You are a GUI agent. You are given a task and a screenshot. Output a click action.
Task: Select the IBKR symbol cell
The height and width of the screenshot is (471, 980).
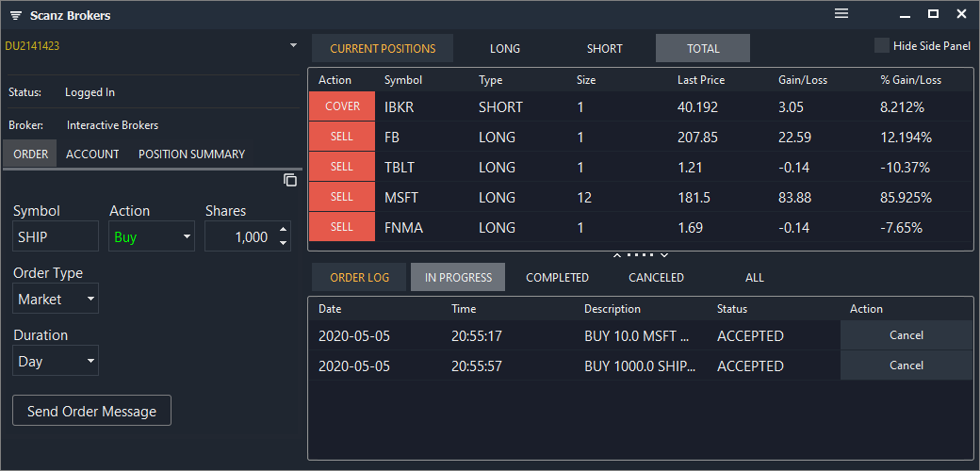tap(400, 107)
